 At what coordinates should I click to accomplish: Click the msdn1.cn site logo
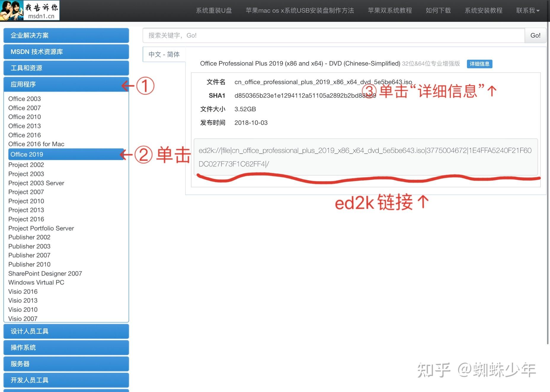30,10
